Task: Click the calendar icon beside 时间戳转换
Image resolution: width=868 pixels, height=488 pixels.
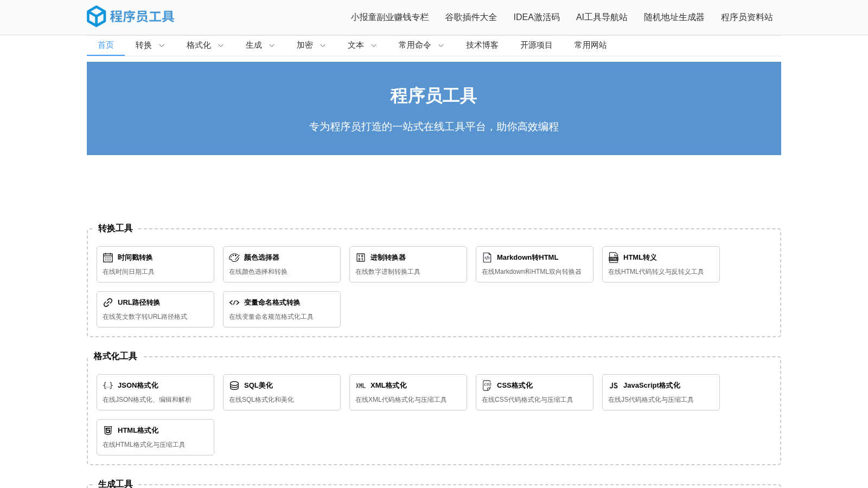Action: coord(108,258)
